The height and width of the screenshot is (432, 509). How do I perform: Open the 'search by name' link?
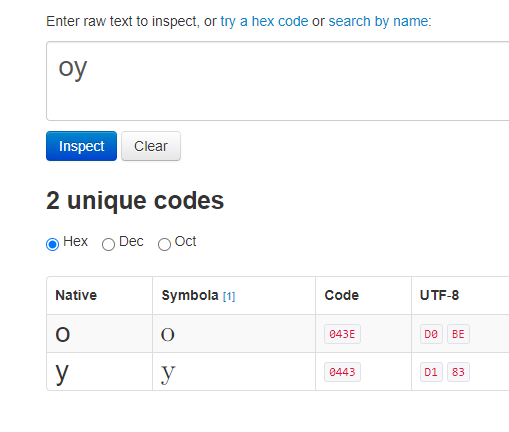coord(378,21)
